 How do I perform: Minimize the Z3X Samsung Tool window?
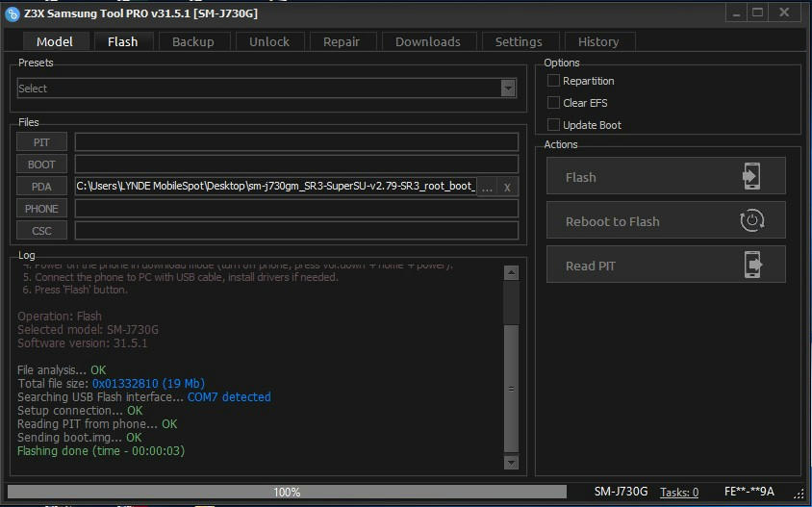(736, 13)
